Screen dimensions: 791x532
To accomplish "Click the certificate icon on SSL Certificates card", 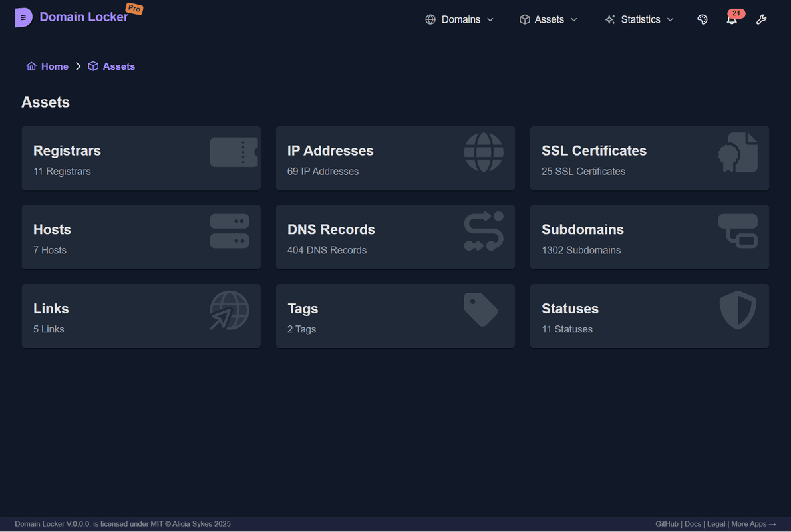I will pos(738,152).
